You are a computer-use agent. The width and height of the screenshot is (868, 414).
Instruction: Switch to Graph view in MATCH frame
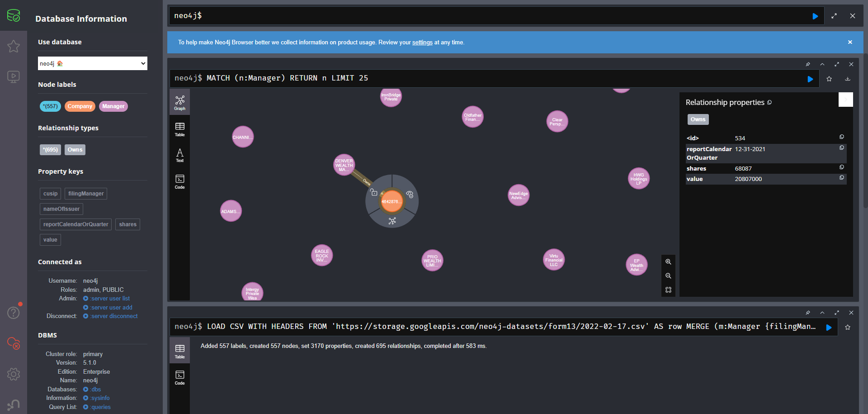tap(180, 103)
